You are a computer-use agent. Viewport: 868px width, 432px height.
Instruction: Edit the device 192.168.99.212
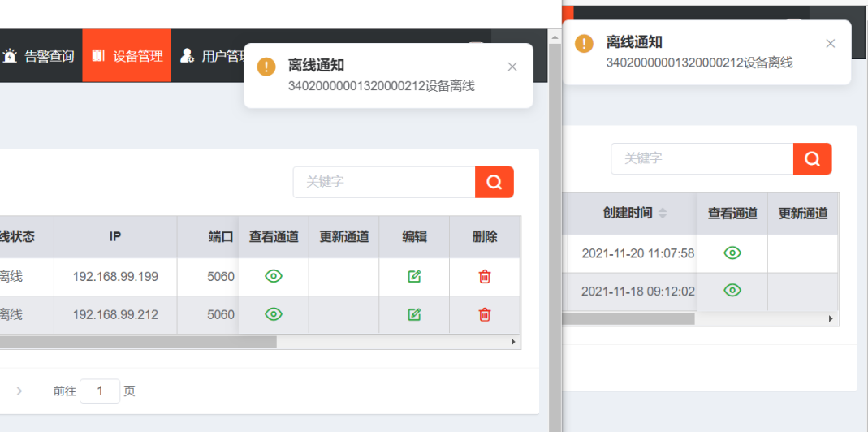(x=414, y=314)
